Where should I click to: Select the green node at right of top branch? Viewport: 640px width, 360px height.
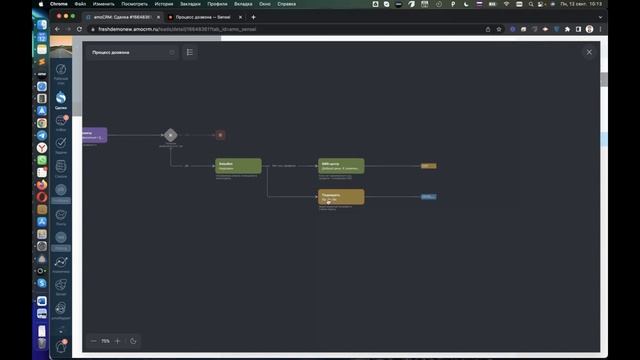pos(341,166)
